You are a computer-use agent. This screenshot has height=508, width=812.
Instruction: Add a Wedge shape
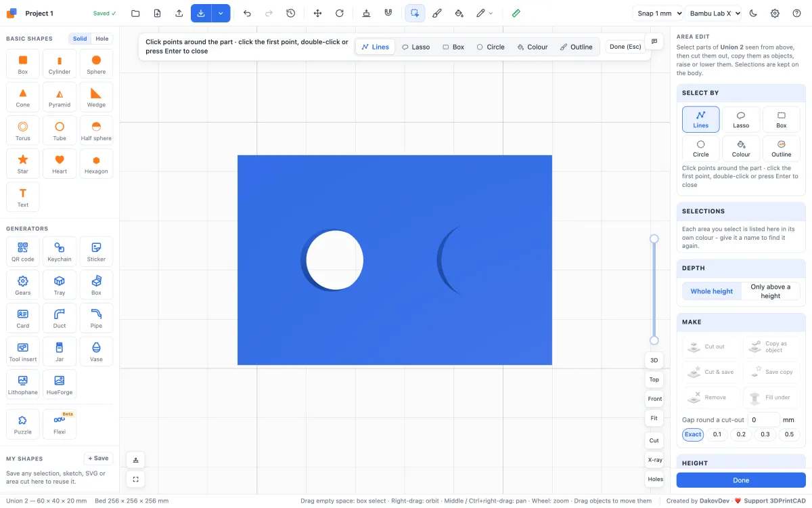pos(96,97)
